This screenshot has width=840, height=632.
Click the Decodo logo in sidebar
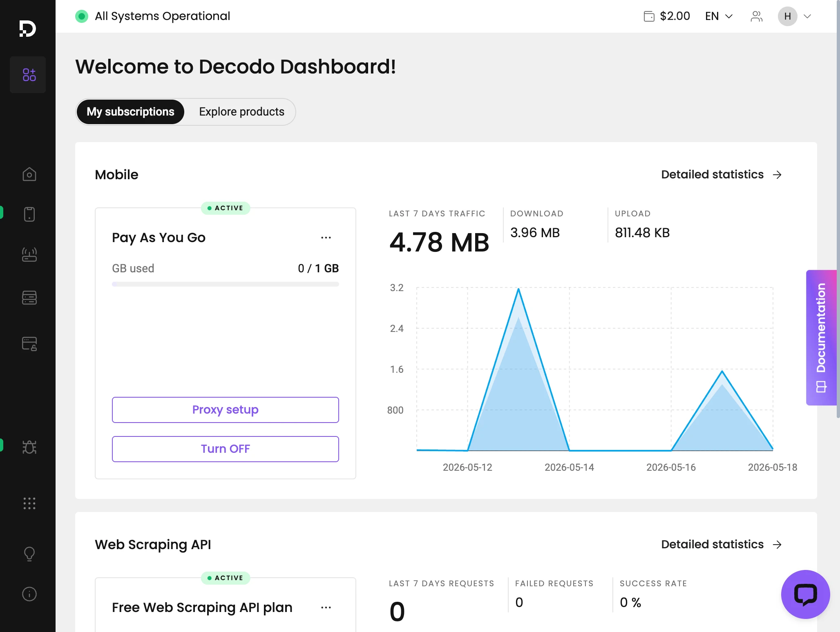pos(28,29)
